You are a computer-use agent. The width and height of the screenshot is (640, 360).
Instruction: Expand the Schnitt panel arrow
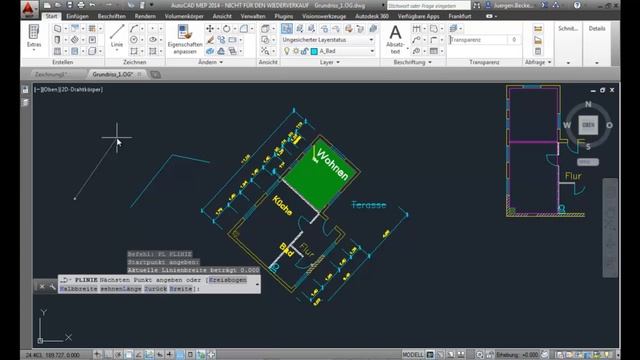568,63
